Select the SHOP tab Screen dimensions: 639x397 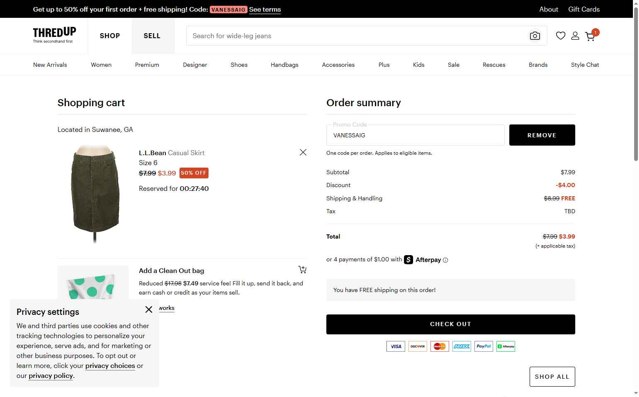tap(110, 36)
